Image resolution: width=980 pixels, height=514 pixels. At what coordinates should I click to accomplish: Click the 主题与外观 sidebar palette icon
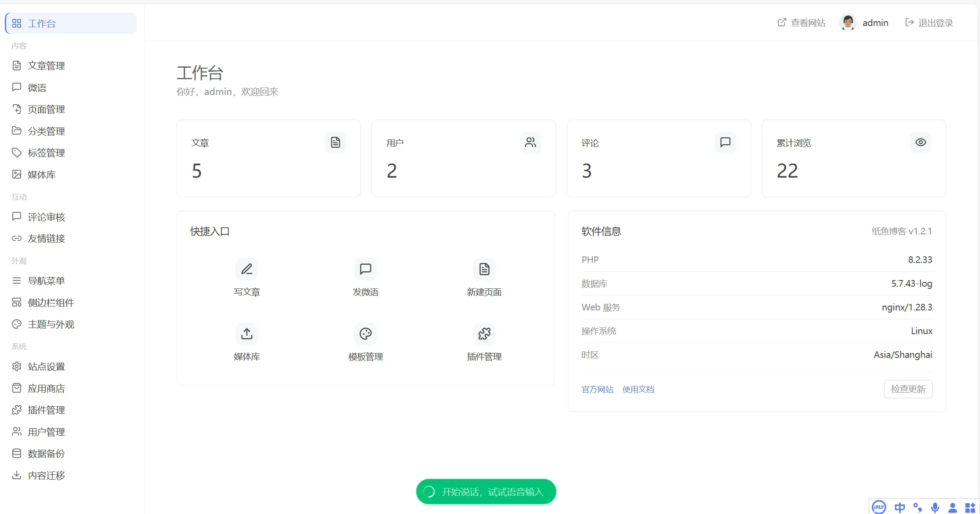click(x=17, y=324)
